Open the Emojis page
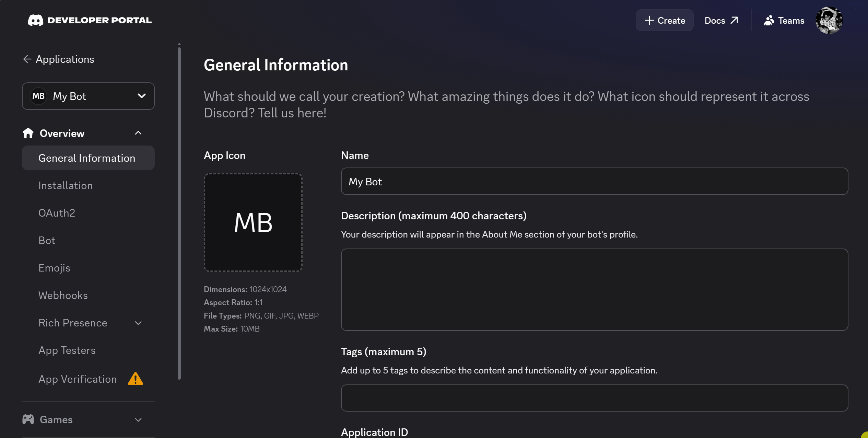Screen dimensions: 868x438 pyautogui.click(x=54, y=268)
